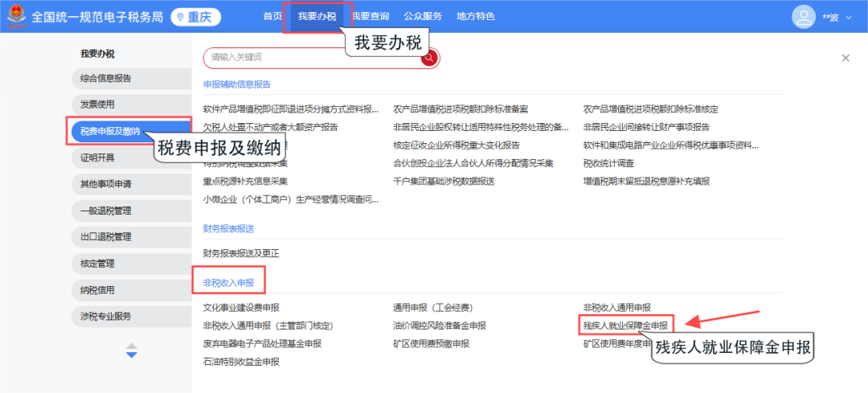Screen dimensions: 868x393
Task: Click the national tax emblem logo
Action: (x=17, y=17)
